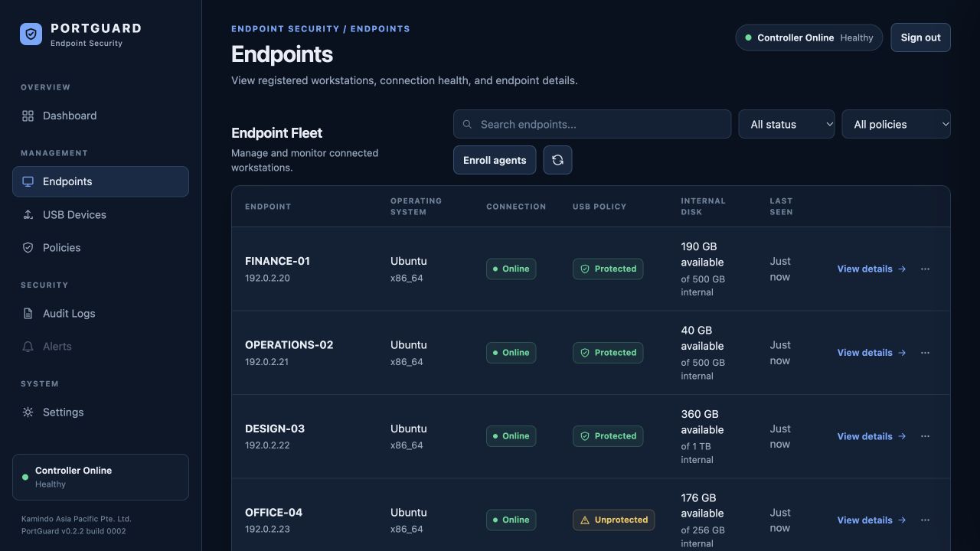980x551 pixels.
Task: Click the Endpoints monitor icon in sidebar
Action: coord(28,181)
